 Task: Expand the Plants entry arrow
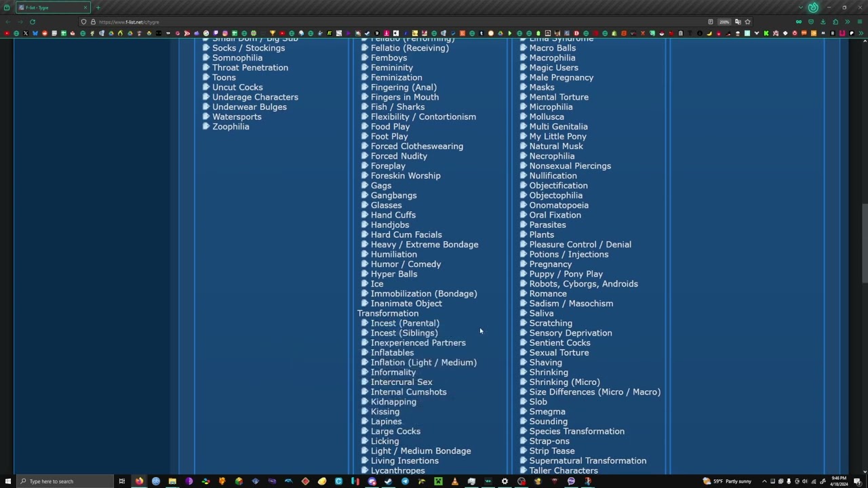pos(523,235)
